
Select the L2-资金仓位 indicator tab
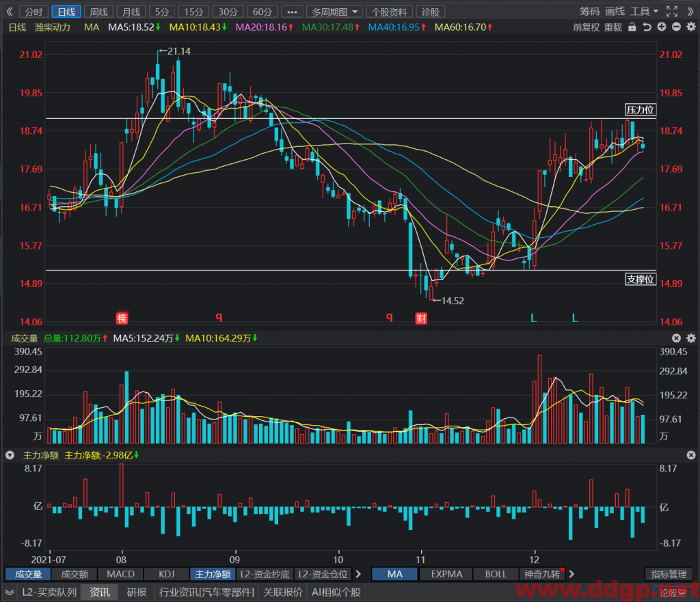pos(323,574)
